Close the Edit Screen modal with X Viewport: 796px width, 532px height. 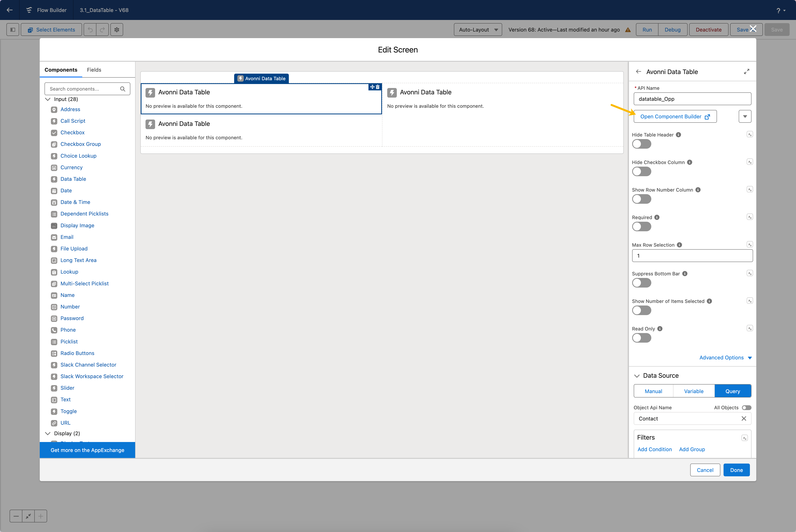tap(753, 29)
